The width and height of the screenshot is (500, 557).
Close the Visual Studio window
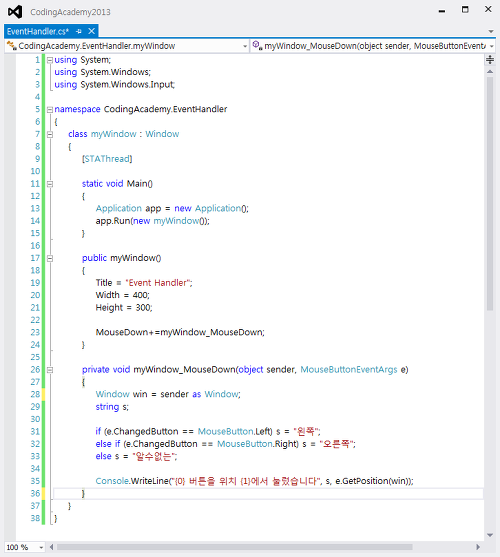pyautogui.click(x=488, y=9)
